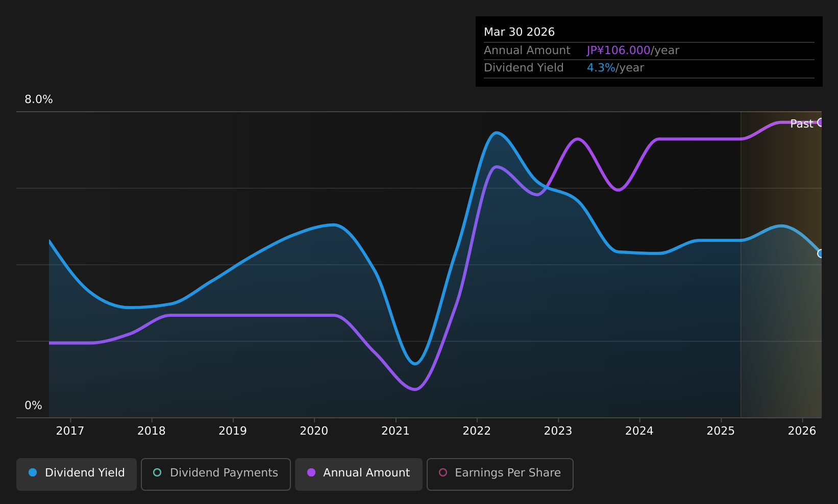Click the 2020 x-axis label

coord(314,431)
